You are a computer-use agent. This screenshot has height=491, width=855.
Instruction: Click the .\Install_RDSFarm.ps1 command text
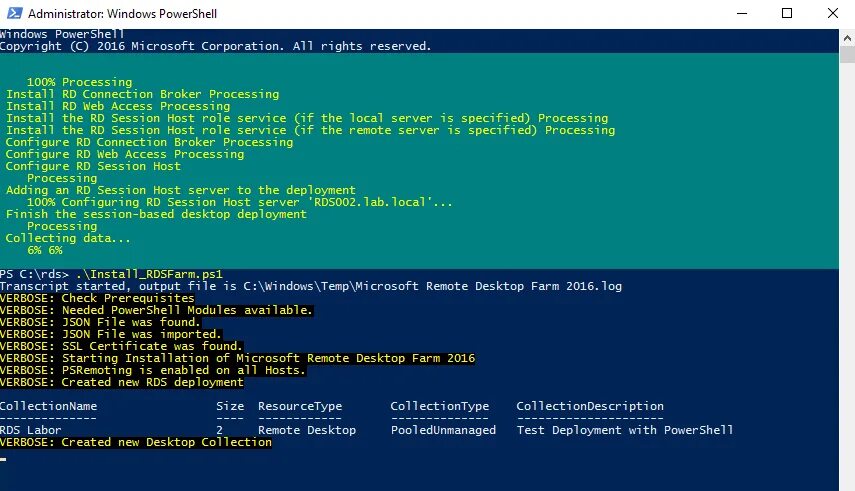pyautogui.click(x=149, y=274)
